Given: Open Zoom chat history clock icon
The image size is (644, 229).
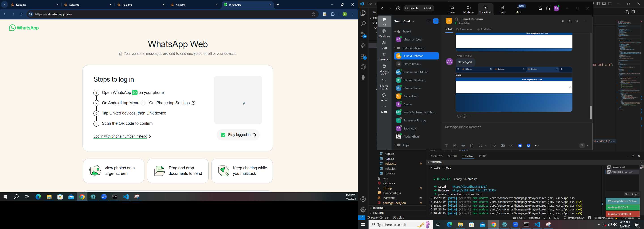Looking at the screenshot, I should click(x=398, y=8).
